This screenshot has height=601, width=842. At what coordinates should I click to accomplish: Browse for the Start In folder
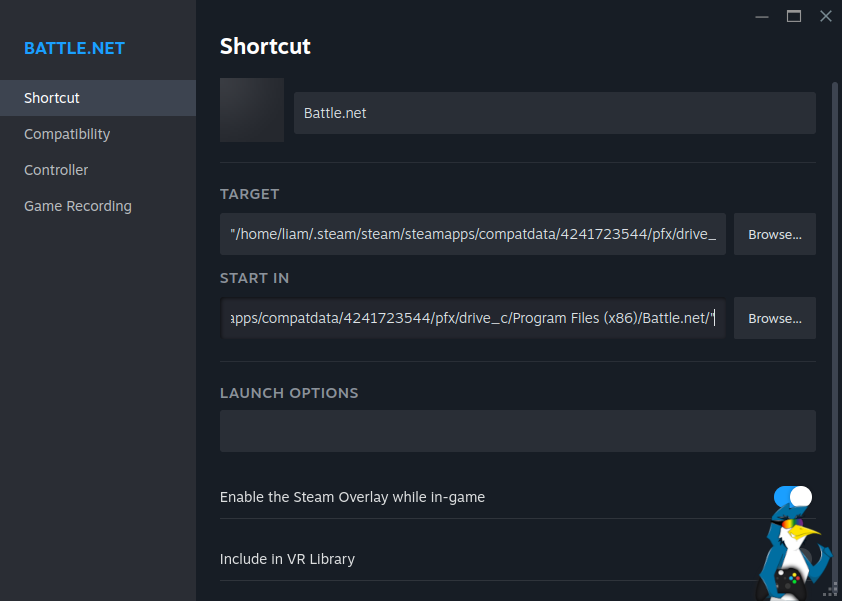click(x=775, y=318)
